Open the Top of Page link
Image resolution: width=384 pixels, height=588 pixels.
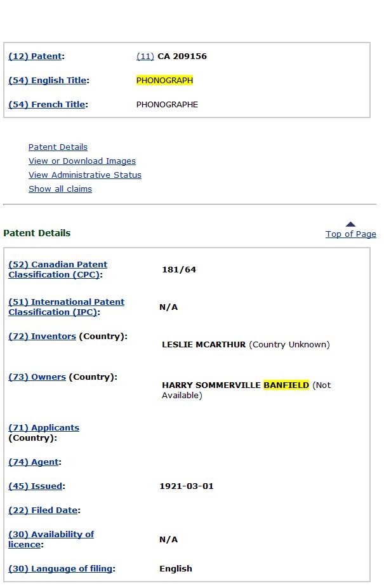[x=350, y=234]
